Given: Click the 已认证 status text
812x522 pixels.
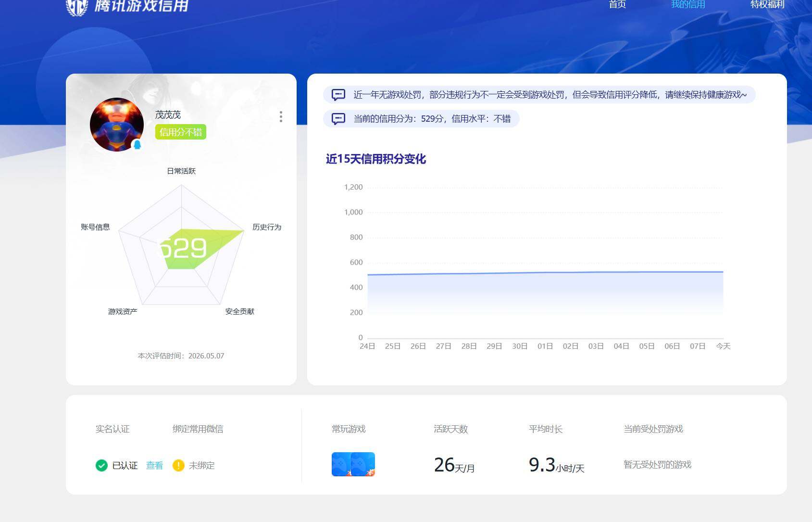Looking at the screenshot, I should coord(125,465).
